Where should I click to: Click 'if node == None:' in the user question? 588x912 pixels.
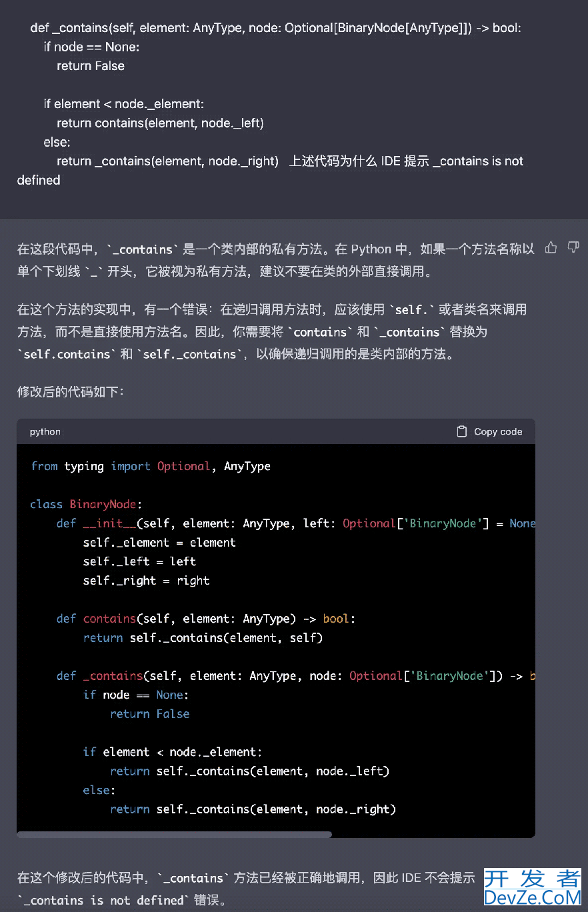point(91,47)
